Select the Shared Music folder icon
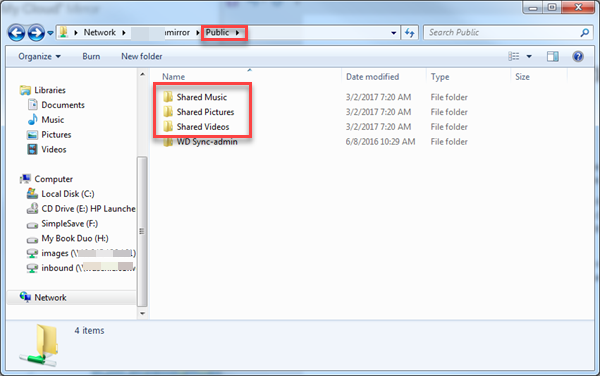The image size is (600, 376). pyautogui.click(x=168, y=97)
